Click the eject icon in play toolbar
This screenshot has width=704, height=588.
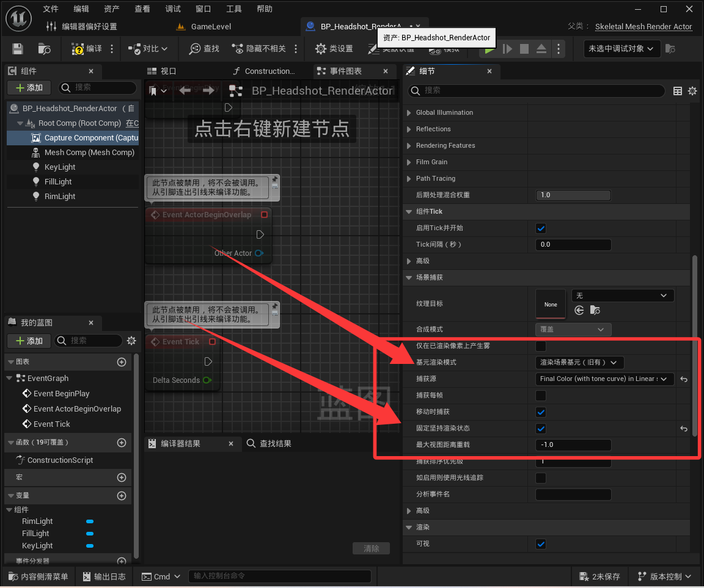pyautogui.click(x=541, y=49)
